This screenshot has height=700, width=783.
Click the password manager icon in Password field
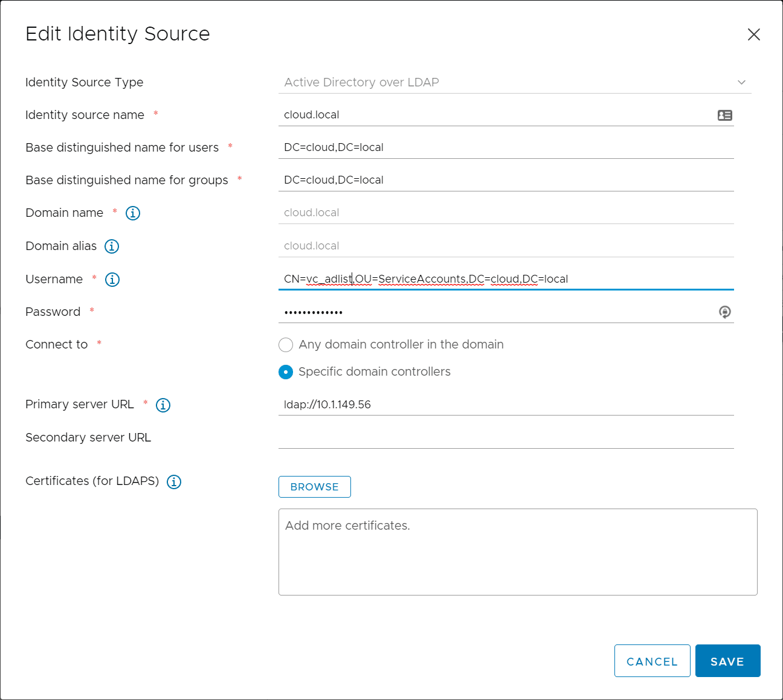tap(724, 312)
